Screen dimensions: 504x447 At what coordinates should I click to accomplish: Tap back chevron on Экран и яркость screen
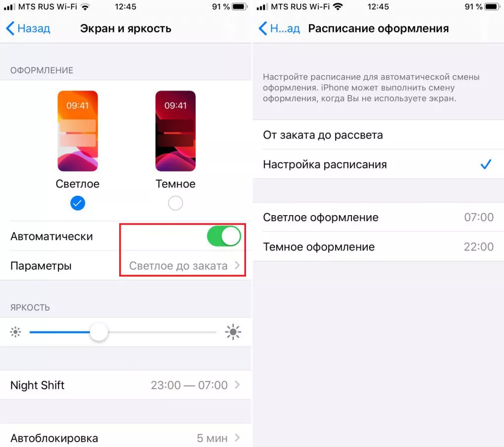pyautogui.click(x=10, y=28)
